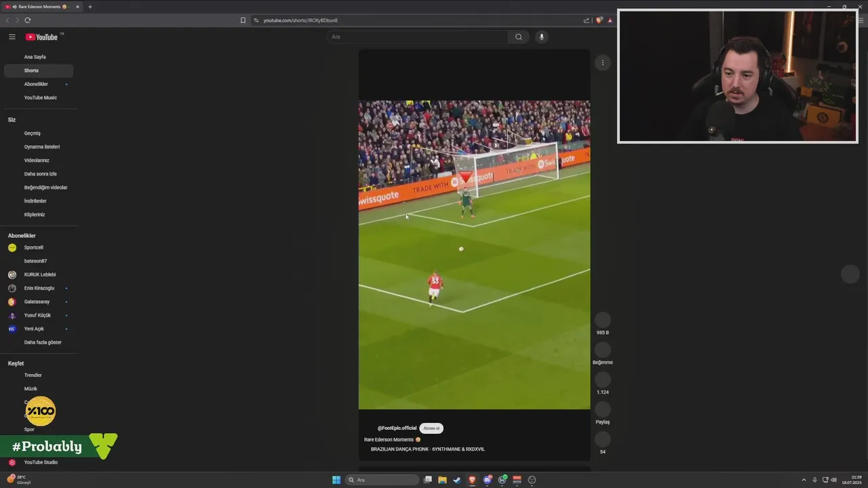
Task: Click the Rare Ederson Moments title text
Action: [x=389, y=440]
